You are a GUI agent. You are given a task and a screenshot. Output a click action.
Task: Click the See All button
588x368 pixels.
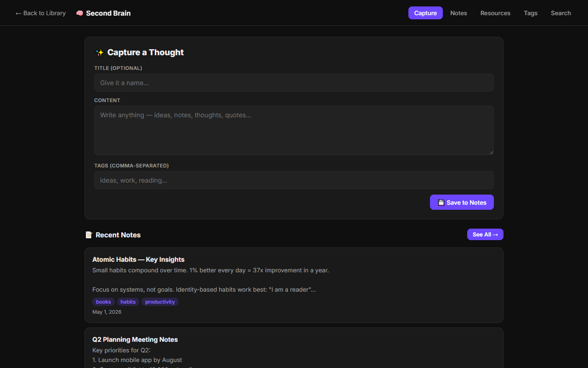click(485, 235)
